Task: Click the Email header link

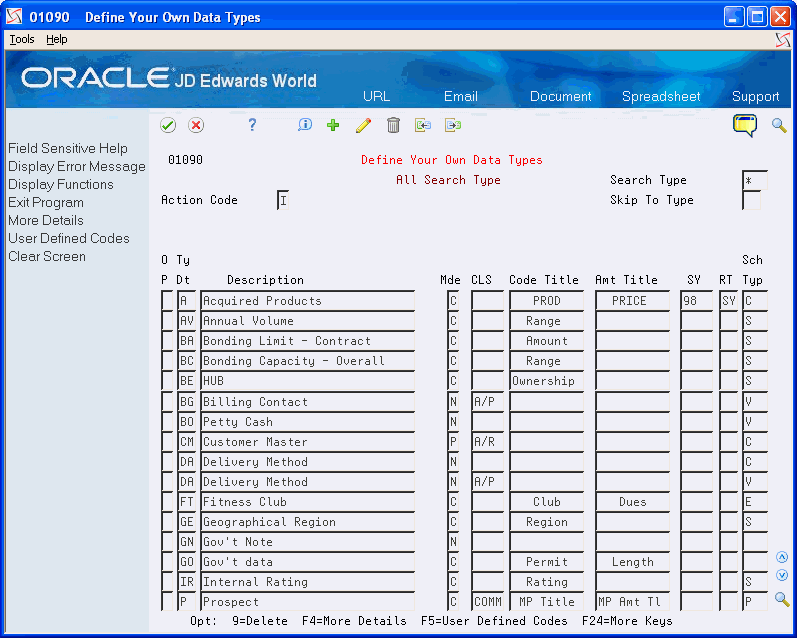Action: coord(461,97)
